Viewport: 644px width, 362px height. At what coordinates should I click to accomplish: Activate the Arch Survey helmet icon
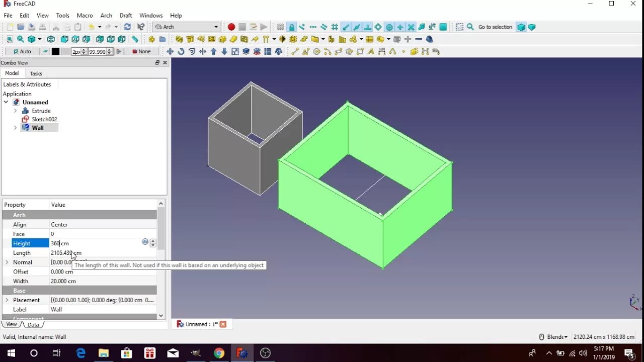(429, 39)
